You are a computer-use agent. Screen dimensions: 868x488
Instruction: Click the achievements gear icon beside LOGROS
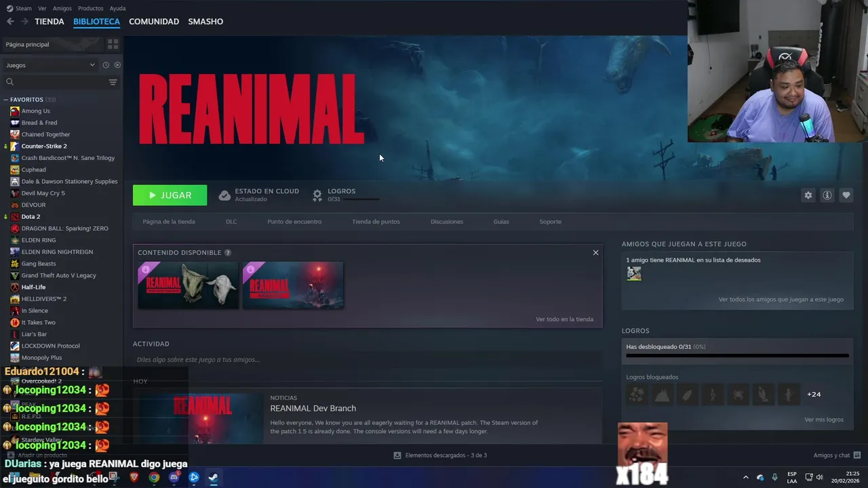point(317,195)
